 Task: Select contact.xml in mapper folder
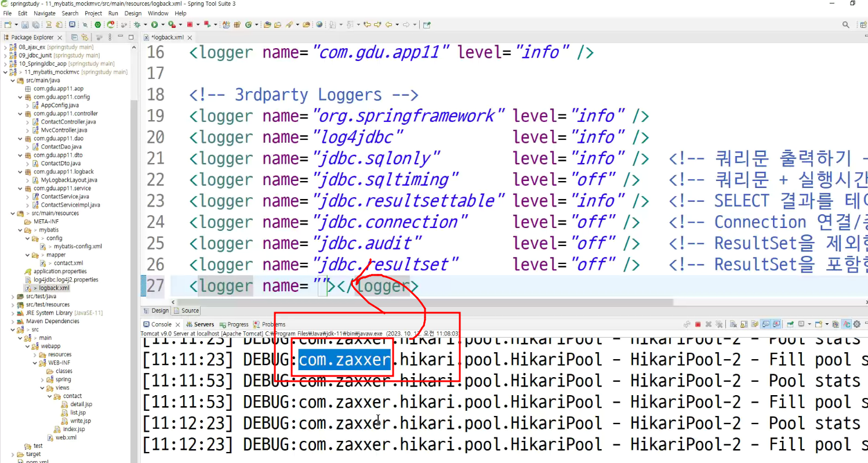pyautogui.click(x=68, y=263)
